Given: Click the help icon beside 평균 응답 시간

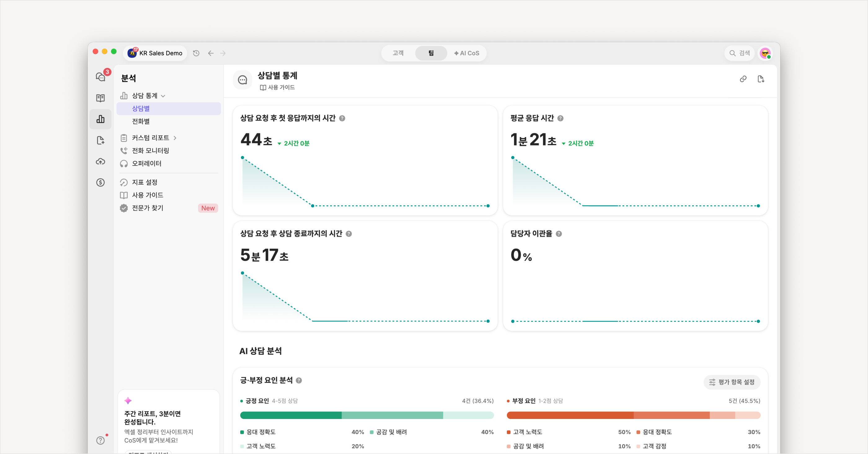Looking at the screenshot, I should tap(560, 118).
